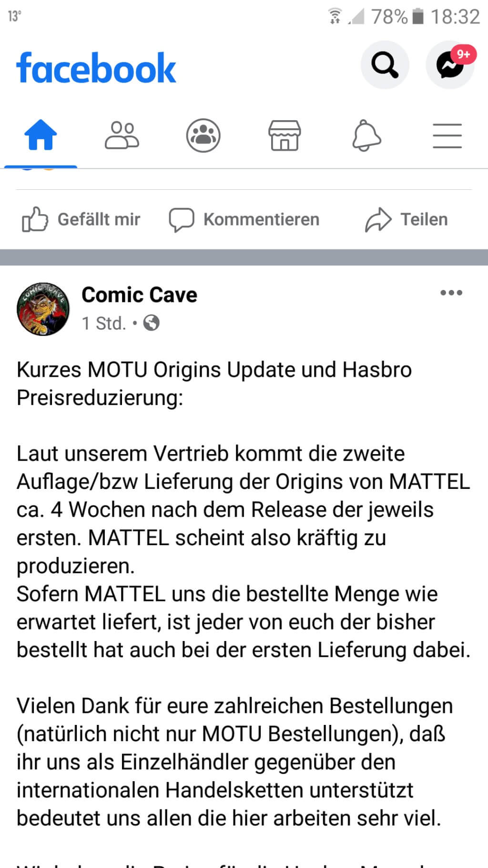
Task: Open the Friends tab
Action: click(x=122, y=135)
